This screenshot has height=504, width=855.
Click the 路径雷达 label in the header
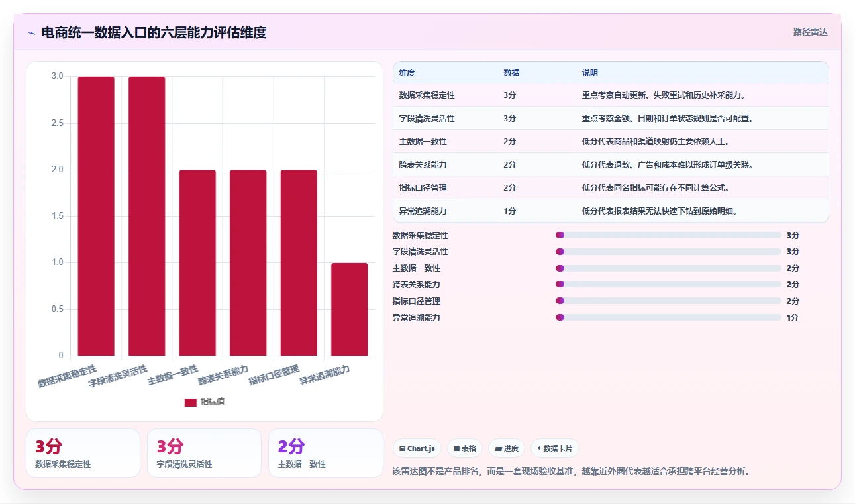(x=811, y=32)
